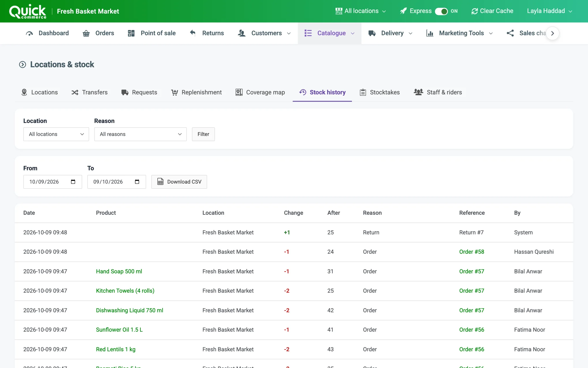Screen dimensions: 588x368
Task: Toggle the Express mode switch
Action: [441, 11]
